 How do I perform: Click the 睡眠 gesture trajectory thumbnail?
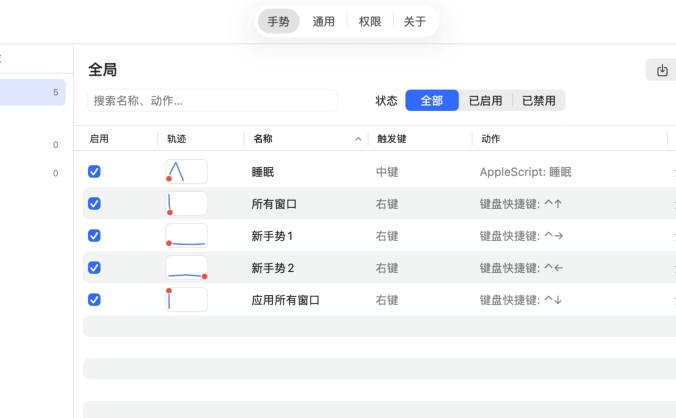point(186,172)
